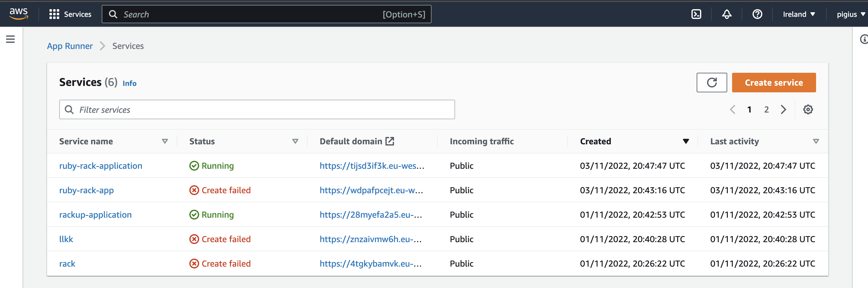Click Create failed icon for llkk

click(194, 239)
